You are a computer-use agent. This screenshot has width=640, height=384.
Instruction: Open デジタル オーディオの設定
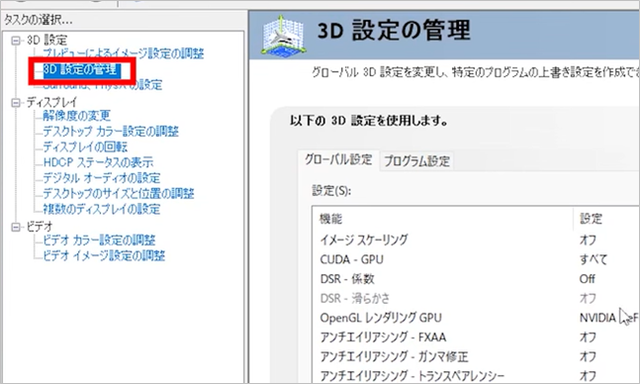[x=102, y=178]
